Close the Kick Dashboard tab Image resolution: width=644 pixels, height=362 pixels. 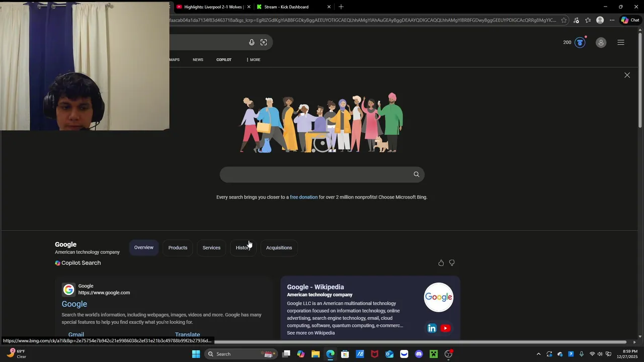coord(329,7)
